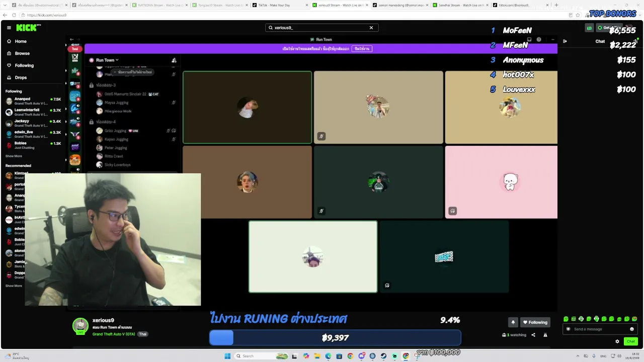
Task: Open edwin_live's channel from Following list
Action: coord(33,134)
